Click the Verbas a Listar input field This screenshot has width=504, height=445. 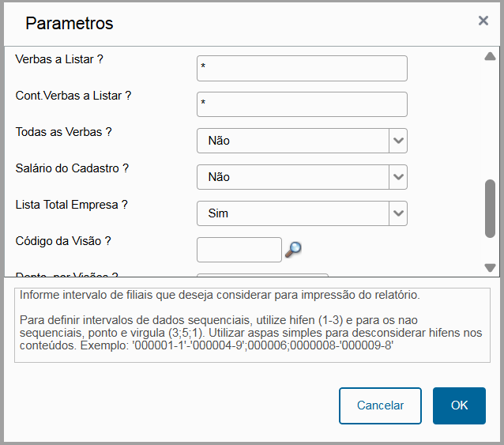click(302, 68)
